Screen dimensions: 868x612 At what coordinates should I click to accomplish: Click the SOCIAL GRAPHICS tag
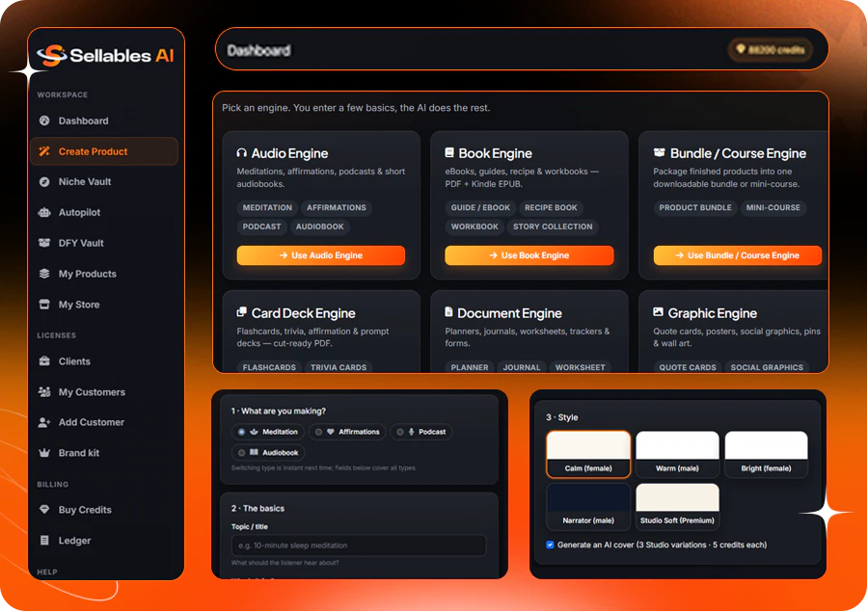[767, 367]
